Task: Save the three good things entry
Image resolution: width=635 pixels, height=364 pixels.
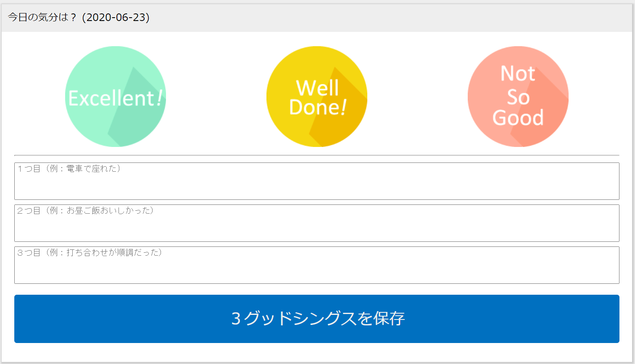Action: pos(316,319)
